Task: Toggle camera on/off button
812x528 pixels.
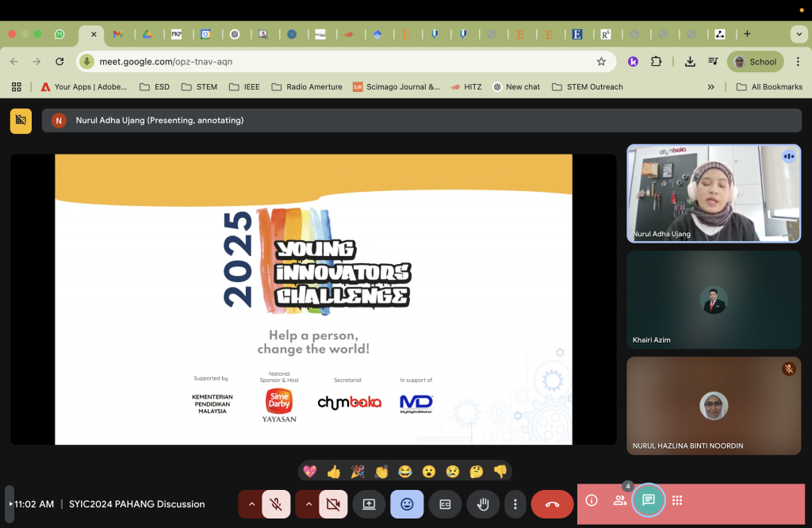Action: 333,503
